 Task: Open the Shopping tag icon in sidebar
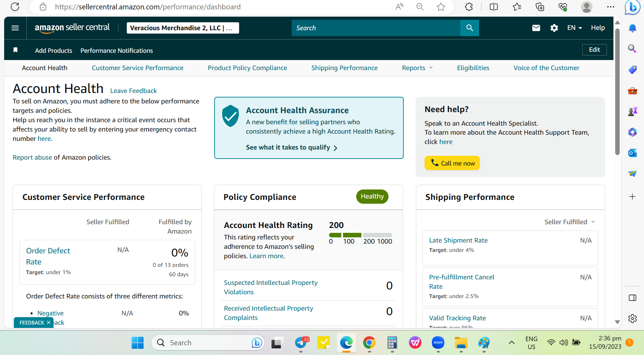(x=633, y=70)
